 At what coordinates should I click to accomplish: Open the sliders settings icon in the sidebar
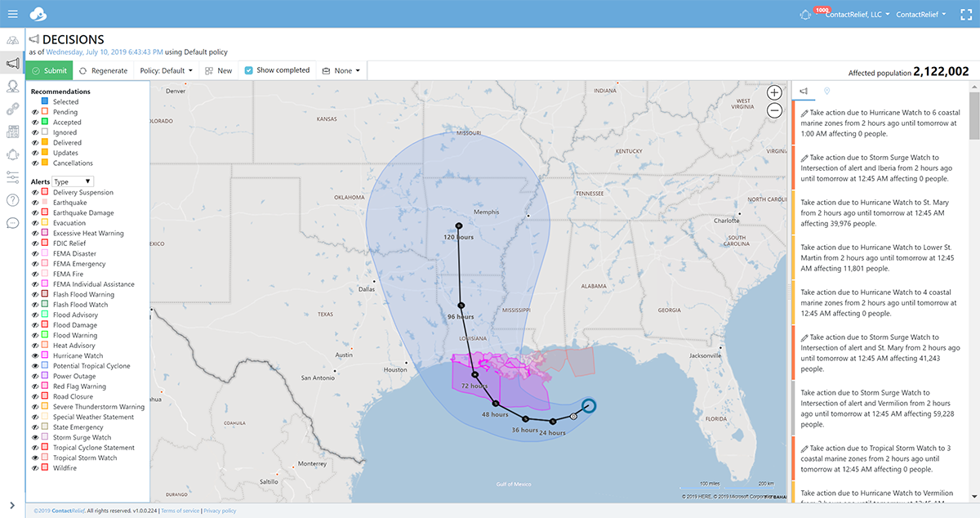tap(12, 177)
